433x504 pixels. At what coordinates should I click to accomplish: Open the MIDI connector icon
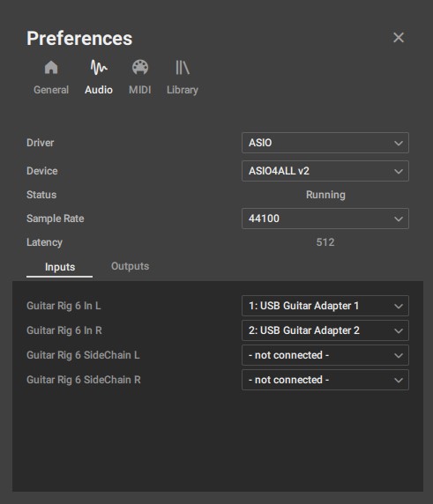tap(140, 68)
